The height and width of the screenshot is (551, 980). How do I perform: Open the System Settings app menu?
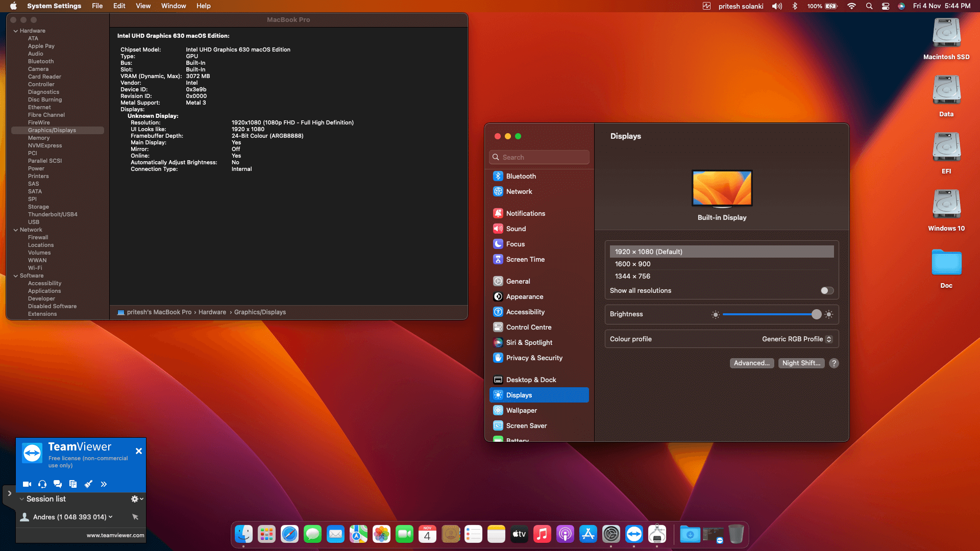pos(54,6)
